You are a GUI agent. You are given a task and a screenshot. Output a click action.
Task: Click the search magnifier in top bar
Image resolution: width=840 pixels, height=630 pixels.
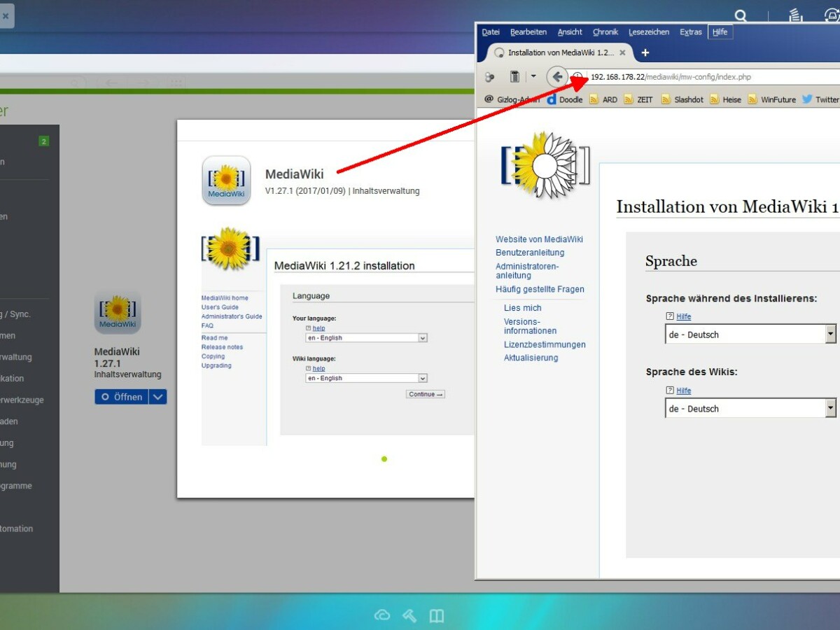click(x=741, y=15)
